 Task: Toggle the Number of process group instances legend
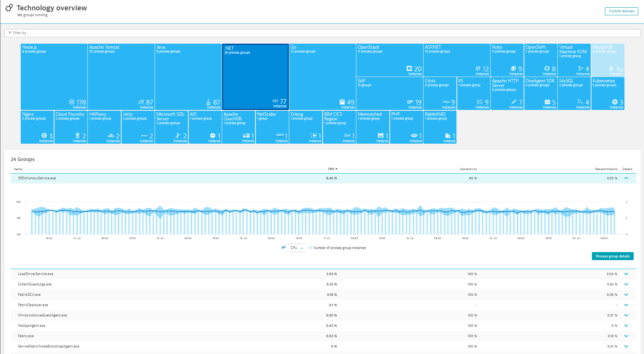tap(337, 248)
